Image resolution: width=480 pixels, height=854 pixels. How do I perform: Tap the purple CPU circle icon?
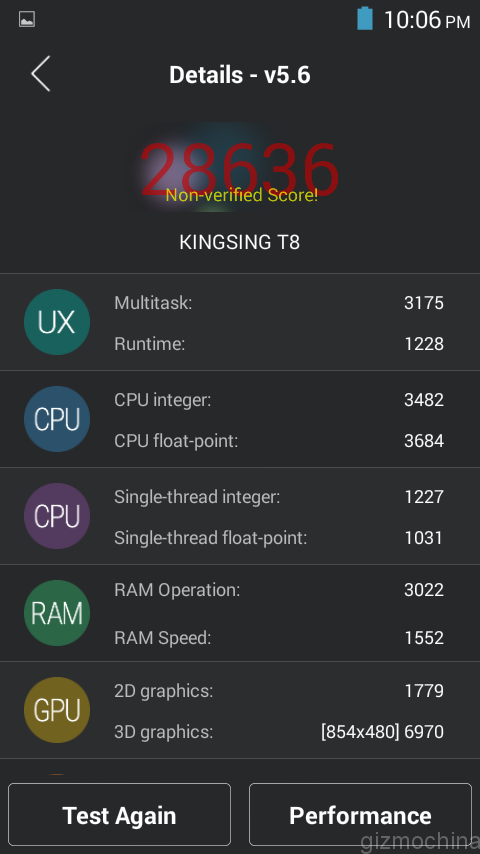(57, 516)
